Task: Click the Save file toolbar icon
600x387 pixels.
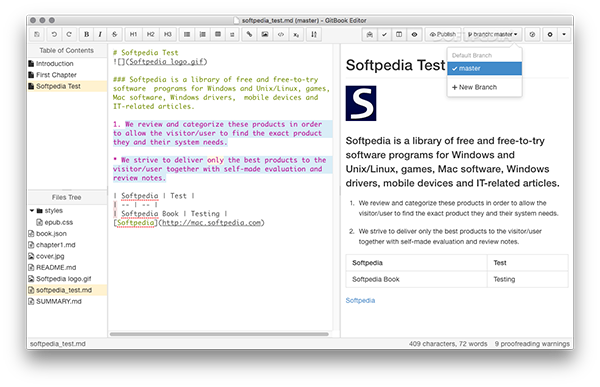Action: pos(37,34)
